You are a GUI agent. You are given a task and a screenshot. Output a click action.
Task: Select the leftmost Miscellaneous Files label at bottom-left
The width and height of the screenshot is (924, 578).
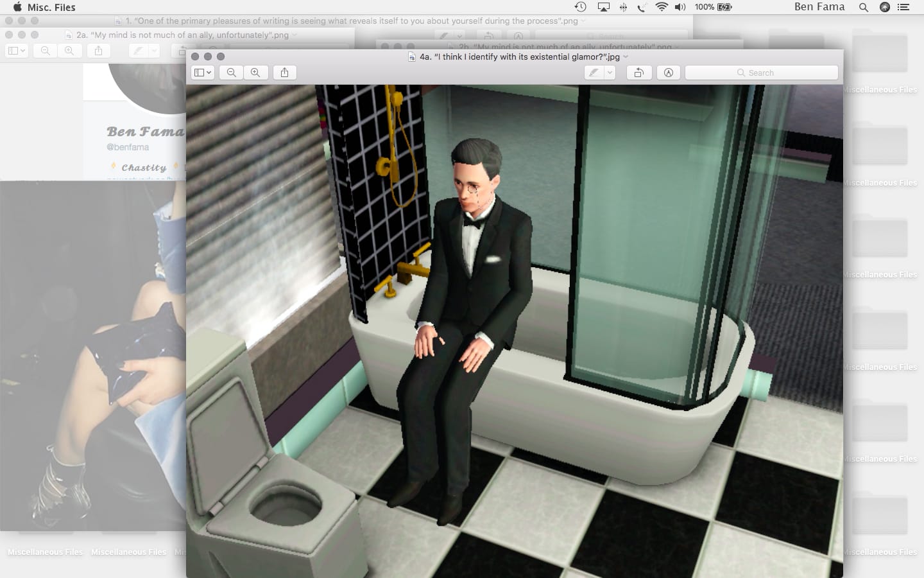(45, 552)
